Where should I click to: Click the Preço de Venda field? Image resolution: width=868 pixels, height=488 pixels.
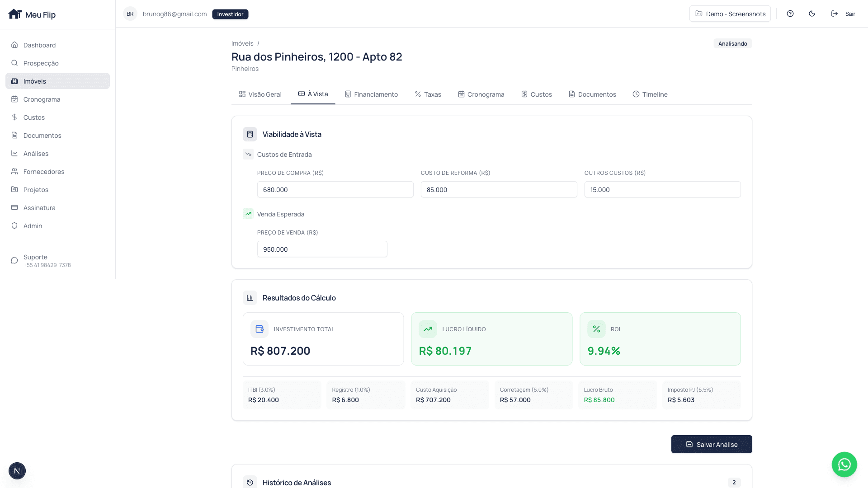click(x=322, y=249)
